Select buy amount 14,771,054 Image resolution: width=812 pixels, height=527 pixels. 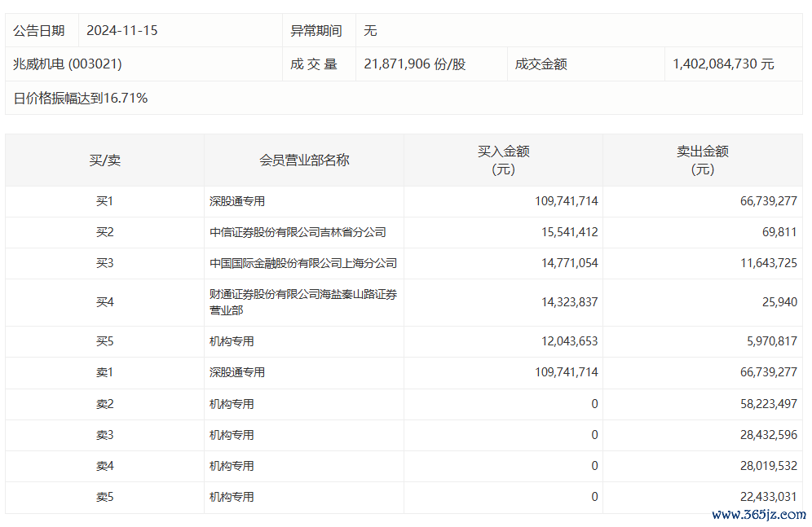(570, 263)
